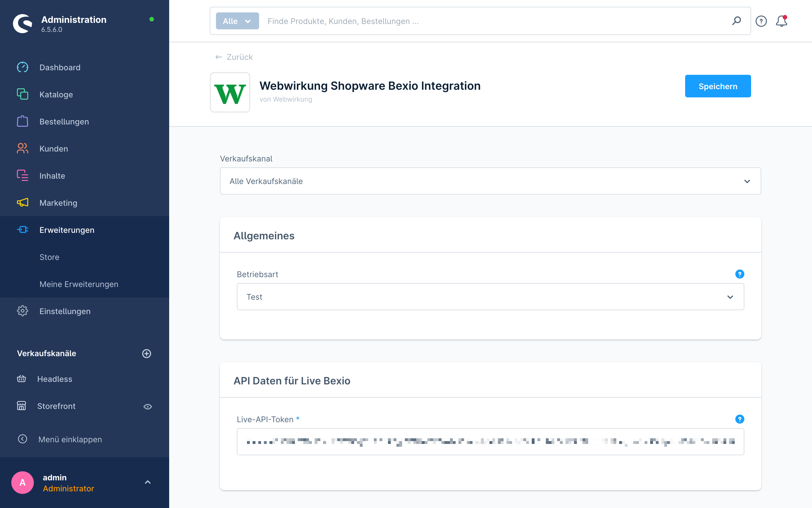Click the Administrator role text

click(69, 488)
